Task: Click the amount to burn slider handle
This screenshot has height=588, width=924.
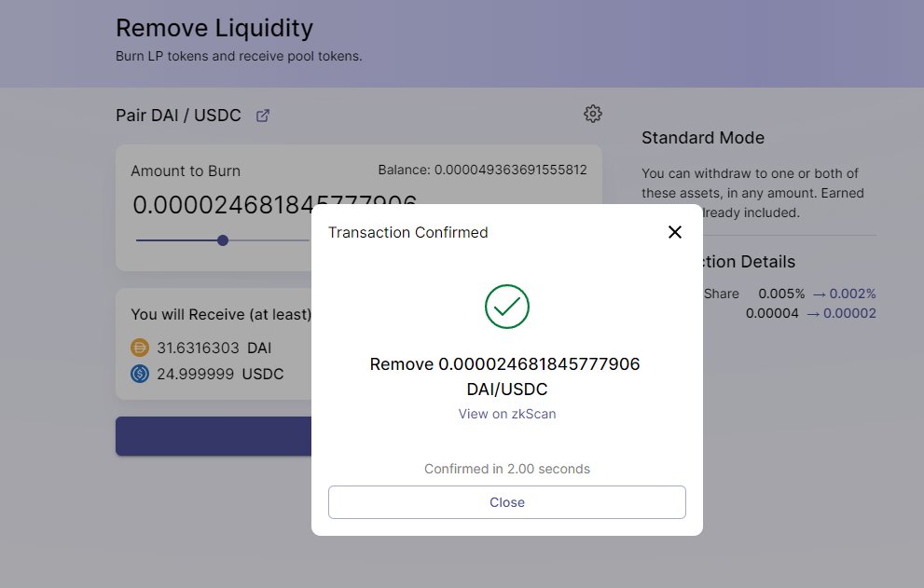Action: (223, 240)
